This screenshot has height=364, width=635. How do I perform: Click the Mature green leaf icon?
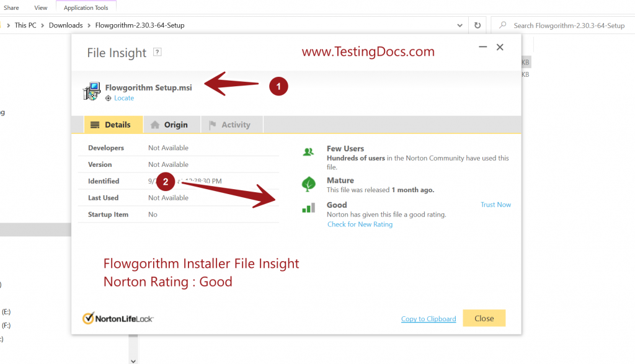coord(308,184)
